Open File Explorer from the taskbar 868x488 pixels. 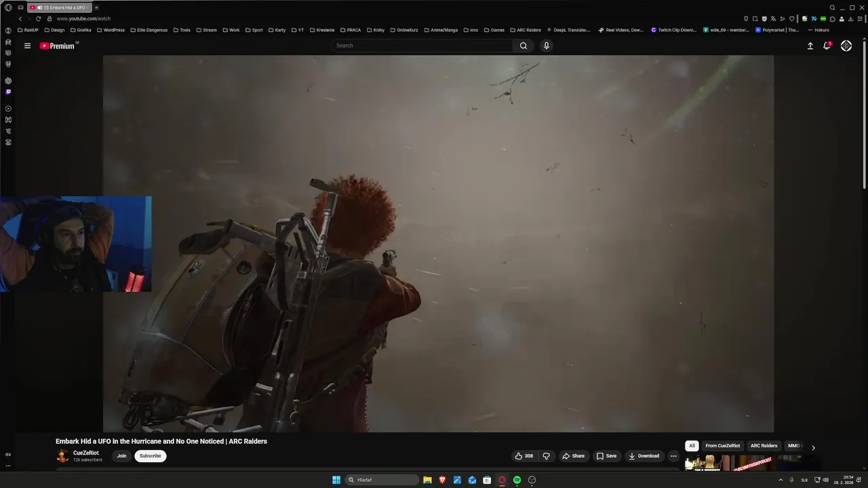pos(427,480)
